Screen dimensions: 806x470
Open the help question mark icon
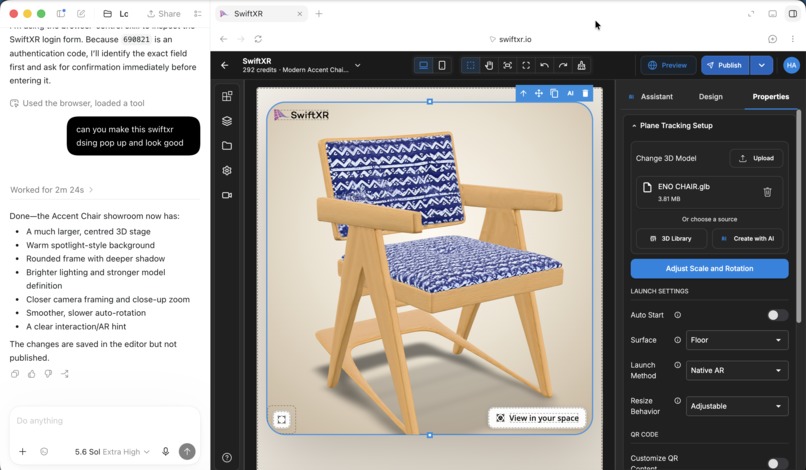(227, 457)
